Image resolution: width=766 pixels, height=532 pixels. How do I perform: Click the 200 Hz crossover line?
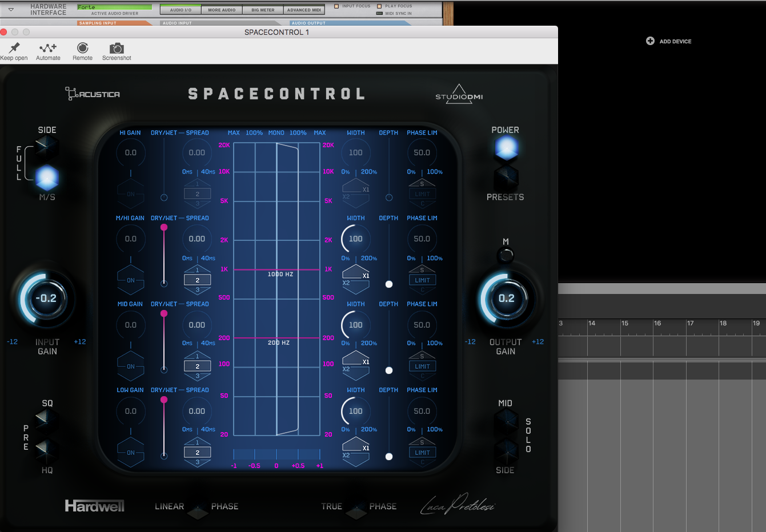[x=276, y=338]
